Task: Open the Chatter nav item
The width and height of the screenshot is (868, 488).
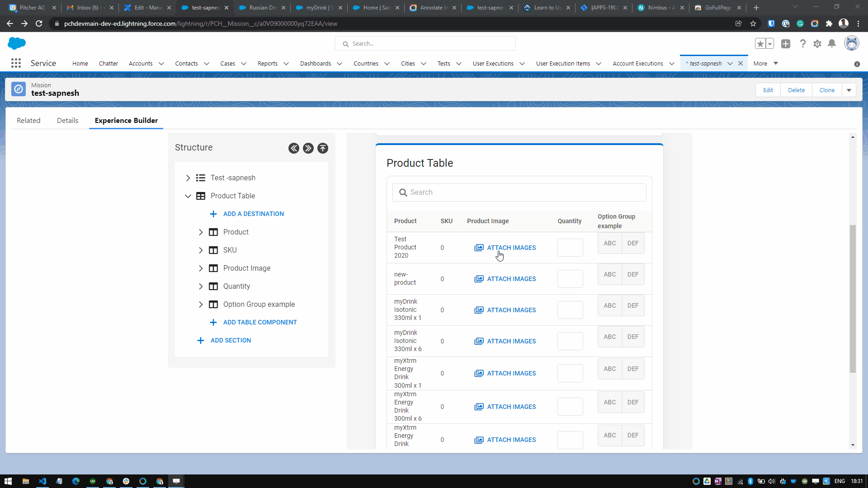Action: [x=108, y=64]
